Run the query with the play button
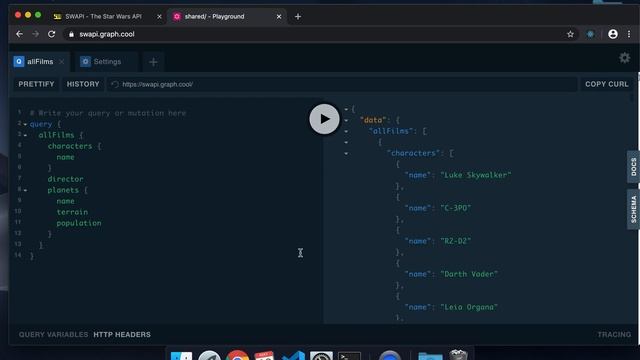This screenshot has width=640, height=360. [324, 119]
